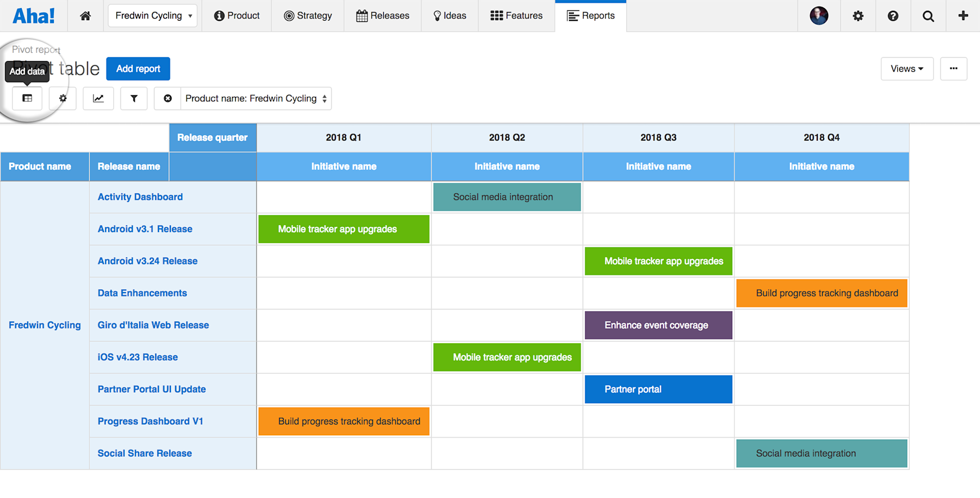Image resolution: width=980 pixels, height=498 pixels.
Task: Select the Social media integration cell
Action: coord(506,197)
